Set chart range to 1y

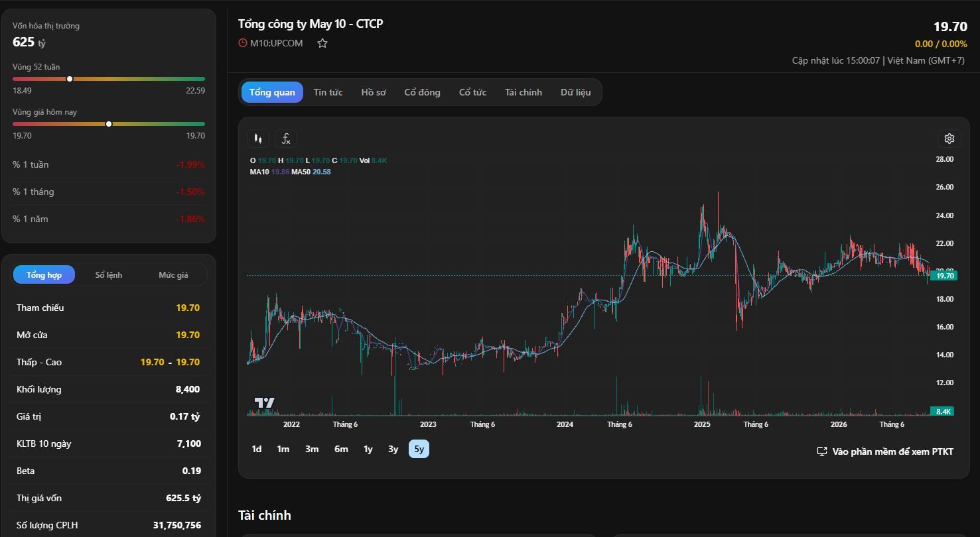tap(368, 449)
